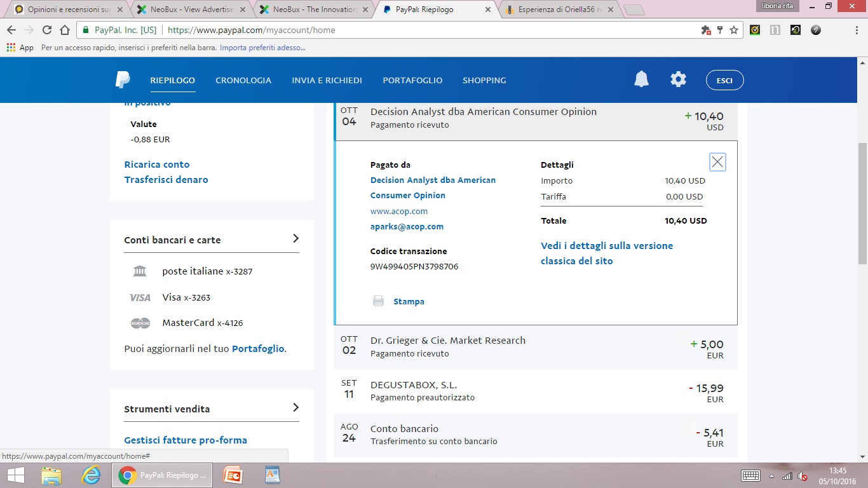
Task: Click the saved password key icon
Action: 720,30
